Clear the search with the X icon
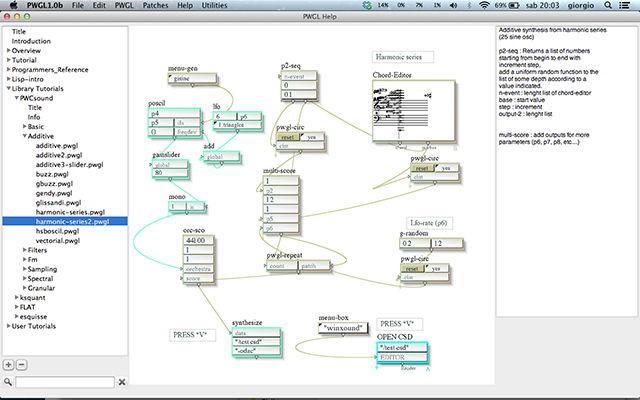This screenshot has height=400, width=640. pos(122,382)
